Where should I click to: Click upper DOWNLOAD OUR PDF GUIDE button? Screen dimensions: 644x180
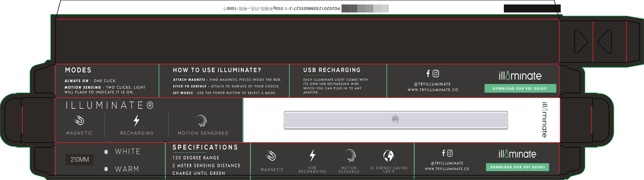[520, 88]
